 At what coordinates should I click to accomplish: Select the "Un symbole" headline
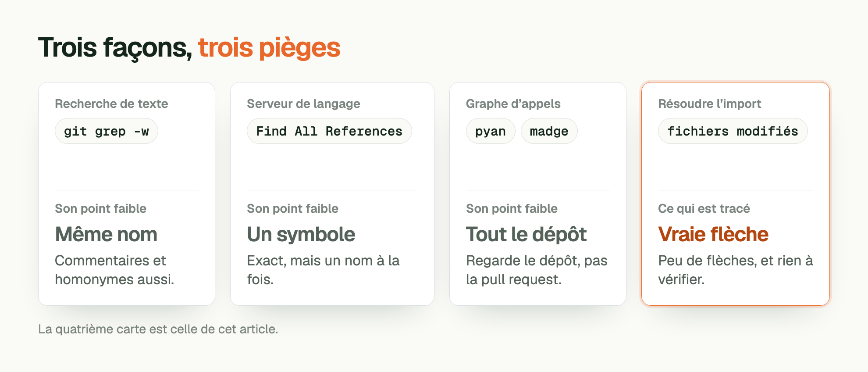pyautogui.click(x=301, y=234)
